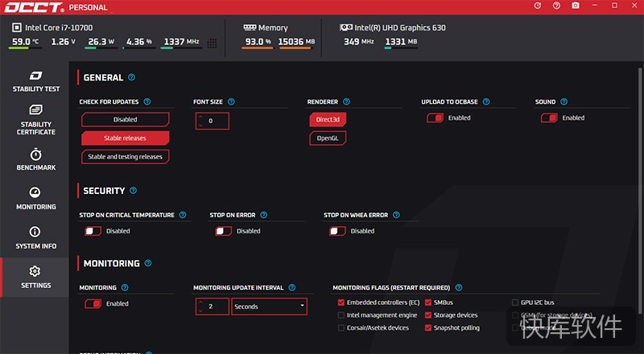644x354 pixels.
Task: Click the CPU core grid icon
Action: tap(212, 43)
